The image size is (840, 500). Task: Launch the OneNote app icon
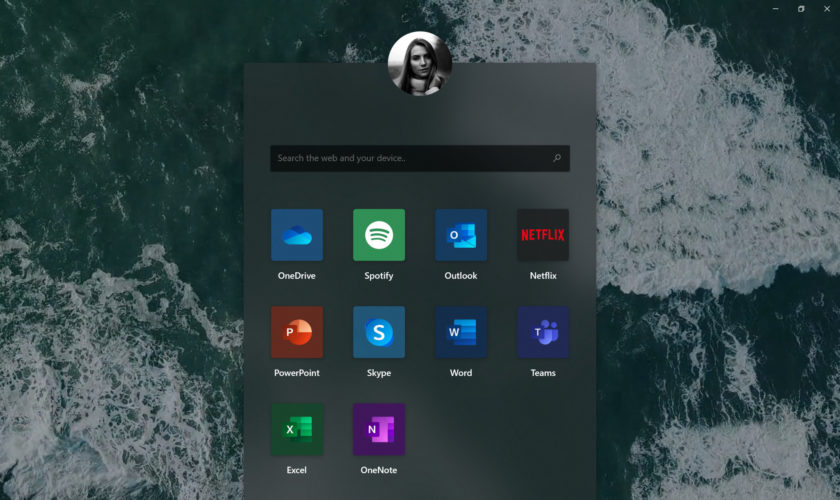pos(379,429)
